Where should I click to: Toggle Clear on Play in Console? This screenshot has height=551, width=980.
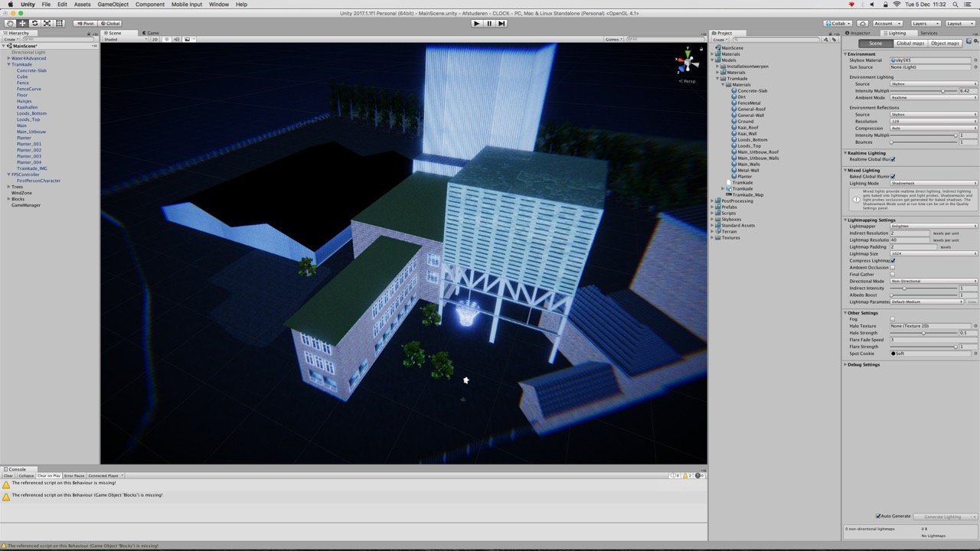[x=49, y=476]
